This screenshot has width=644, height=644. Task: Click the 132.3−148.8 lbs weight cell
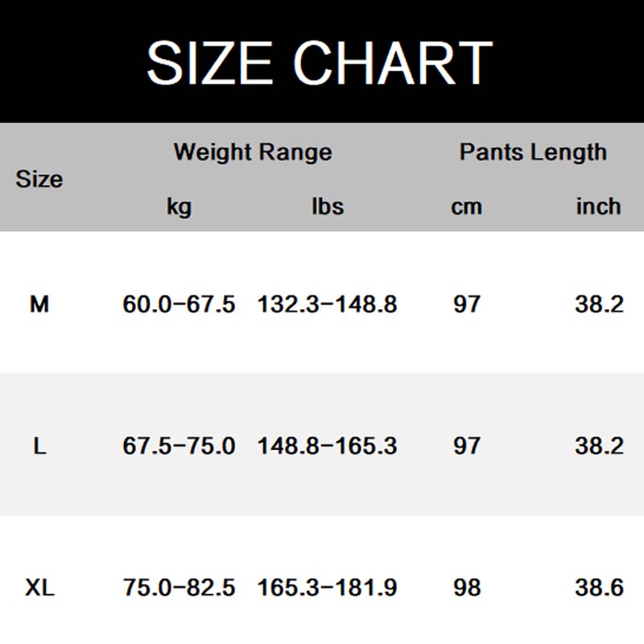click(x=327, y=304)
